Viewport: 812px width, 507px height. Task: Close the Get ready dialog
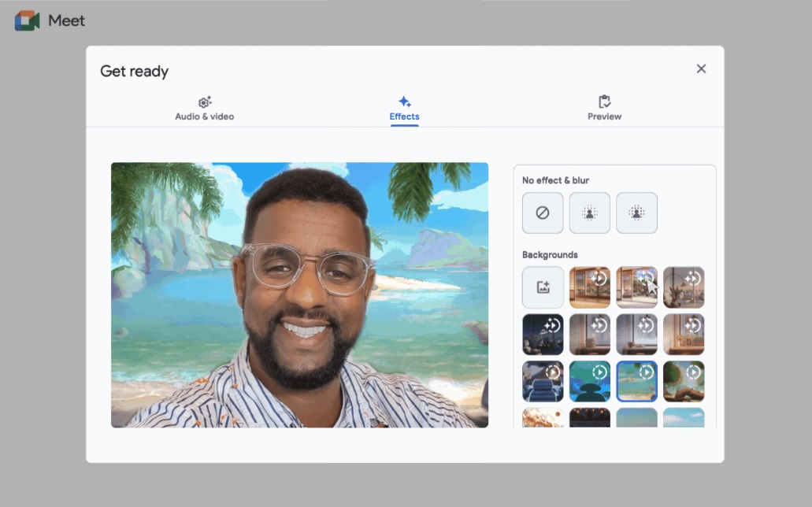pos(701,68)
